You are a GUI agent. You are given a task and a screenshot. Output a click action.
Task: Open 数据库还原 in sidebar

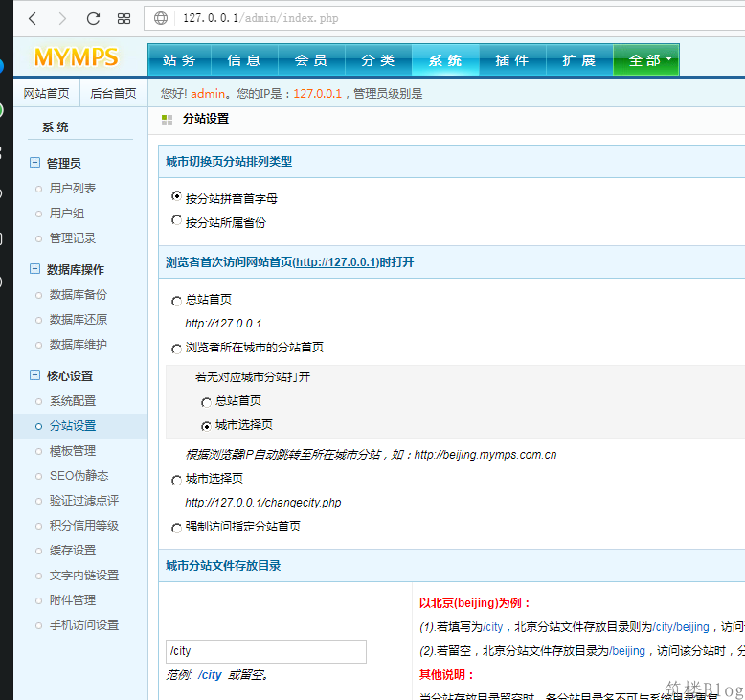(79, 319)
